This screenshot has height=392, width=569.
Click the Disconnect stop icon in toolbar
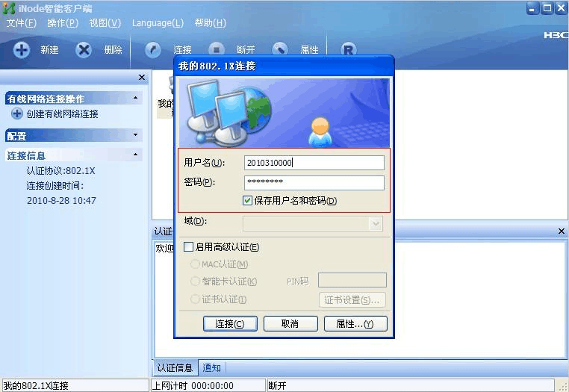coord(217,49)
